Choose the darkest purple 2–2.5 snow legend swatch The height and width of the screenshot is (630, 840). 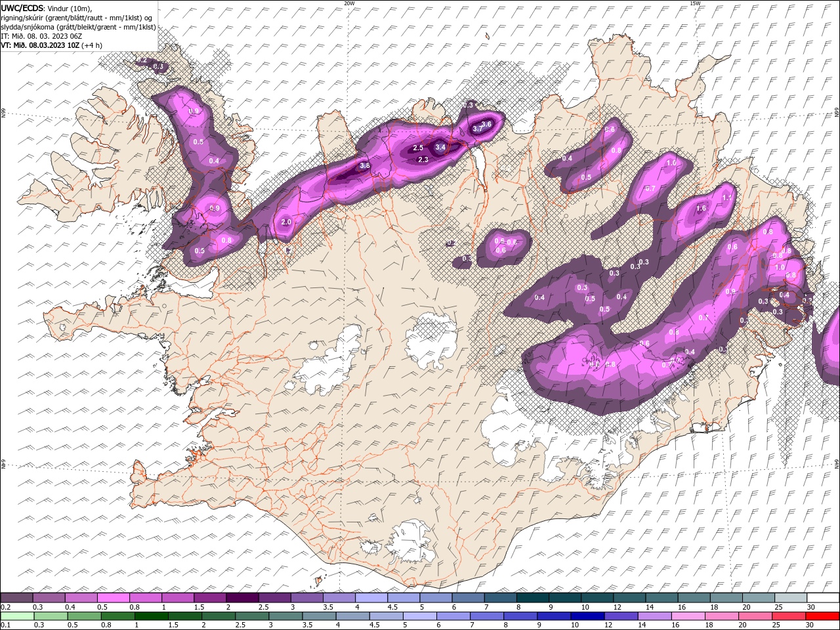(241, 598)
